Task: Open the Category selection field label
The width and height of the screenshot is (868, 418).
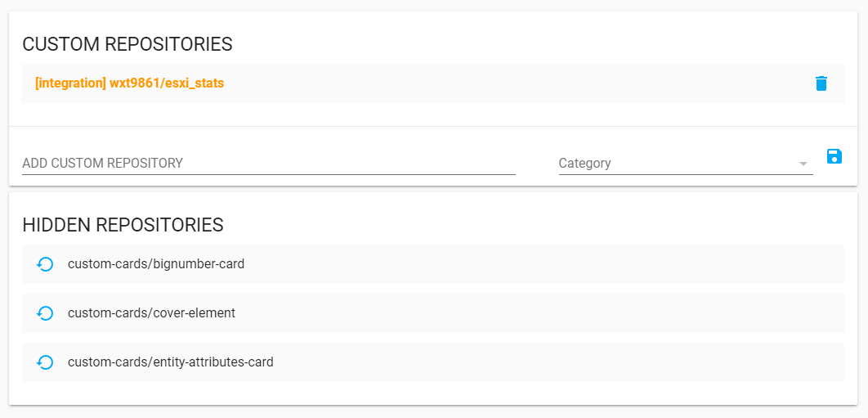Action: tap(585, 164)
